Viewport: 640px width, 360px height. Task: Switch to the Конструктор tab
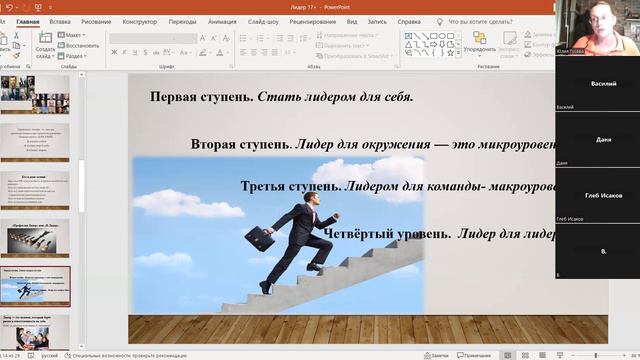(140, 22)
